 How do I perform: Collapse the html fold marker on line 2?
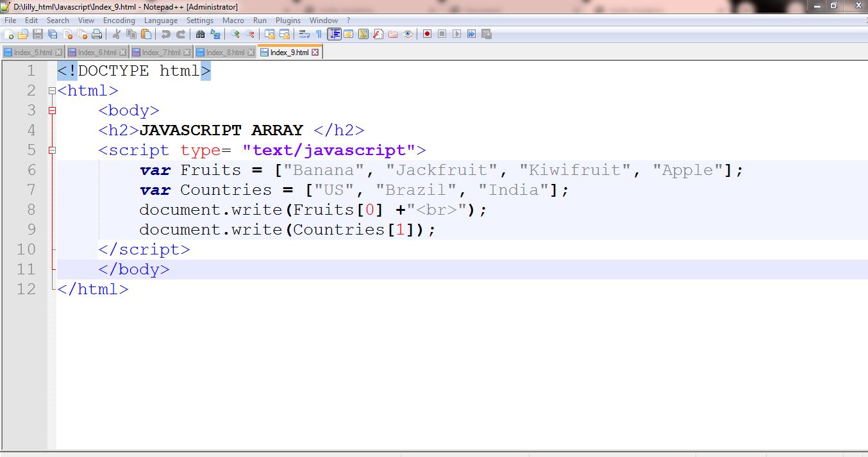point(52,91)
